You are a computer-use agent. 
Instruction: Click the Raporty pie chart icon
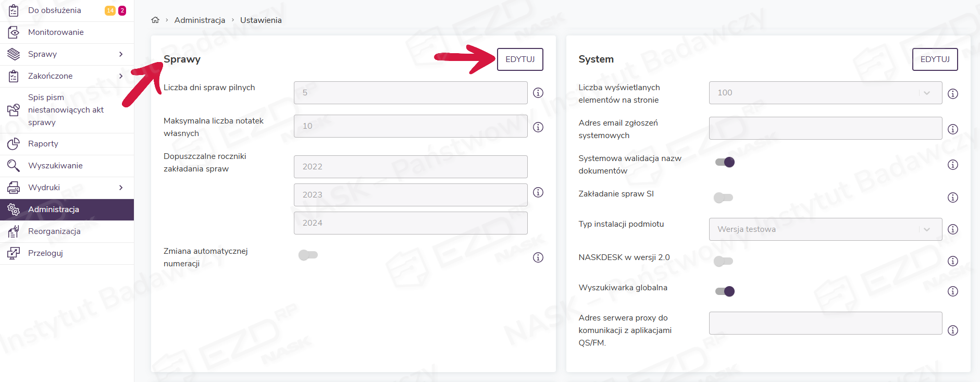14,144
